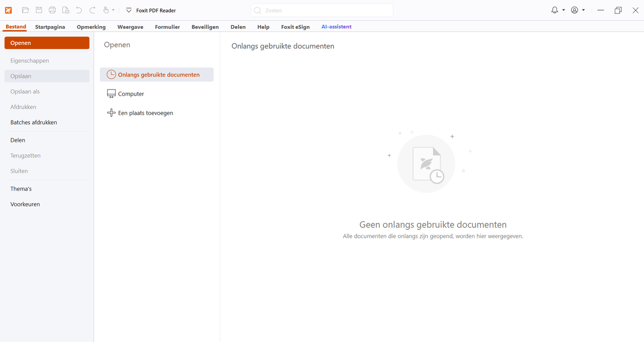Click the computer monitor icon
The height and width of the screenshot is (342, 644).
(x=111, y=94)
